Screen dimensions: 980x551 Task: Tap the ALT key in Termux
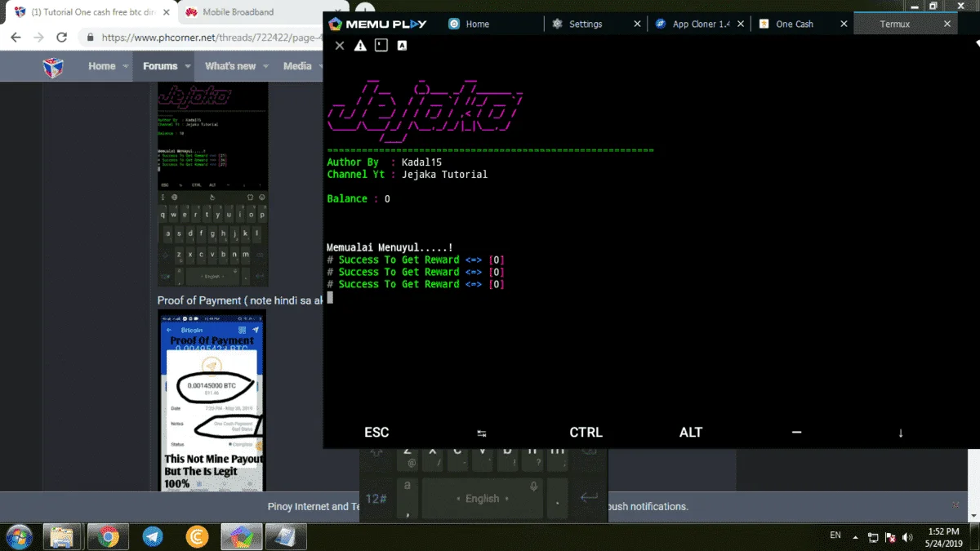tap(691, 433)
